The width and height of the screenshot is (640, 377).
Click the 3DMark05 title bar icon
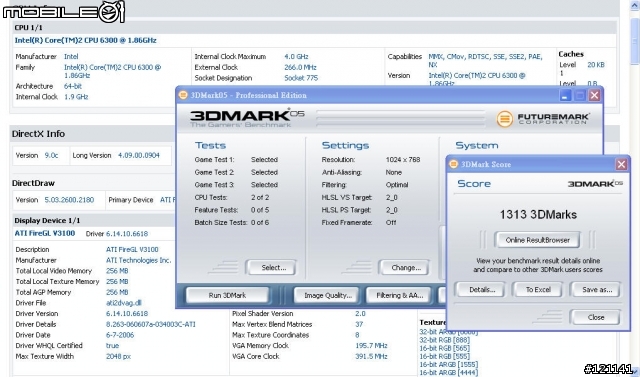click(184, 95)
